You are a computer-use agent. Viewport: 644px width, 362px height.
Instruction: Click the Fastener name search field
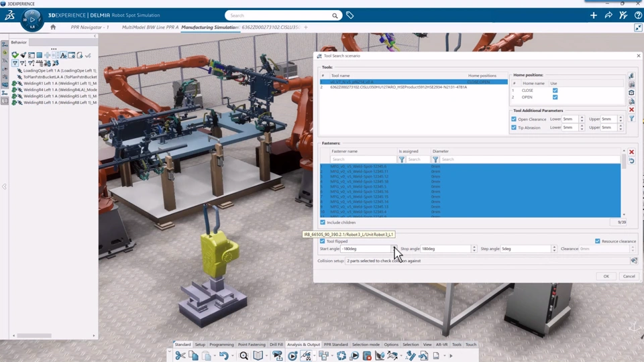(364, 160)
